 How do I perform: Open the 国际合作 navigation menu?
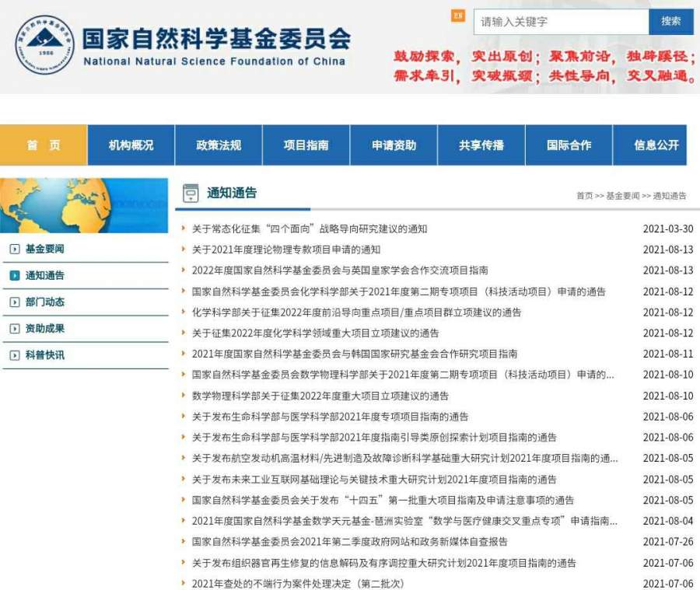569,145
